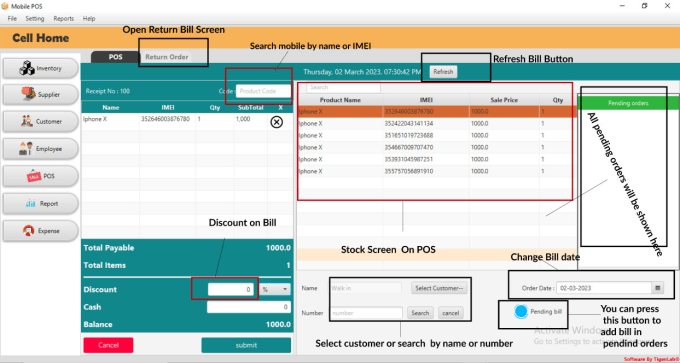This screenshot has height=363, width=680.
Task: Open the discount type % dropdown
Action: click(275, 289)
